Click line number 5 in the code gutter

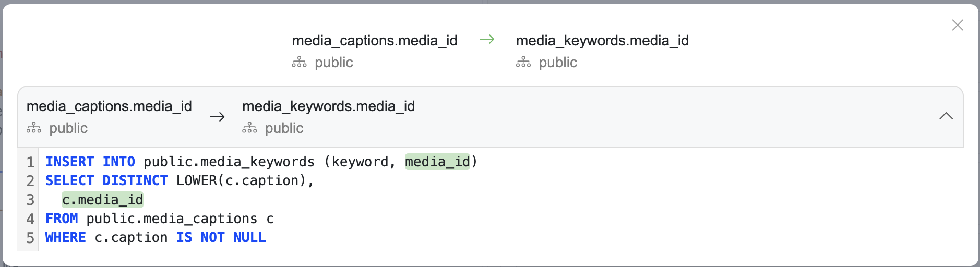tap(30, 238)
